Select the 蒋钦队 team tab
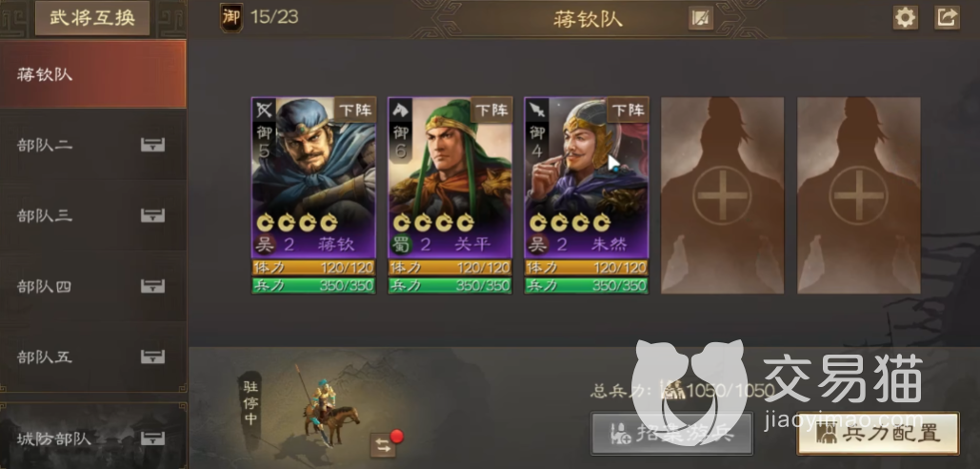The image size is (980, 469). (x=92, y=74)
